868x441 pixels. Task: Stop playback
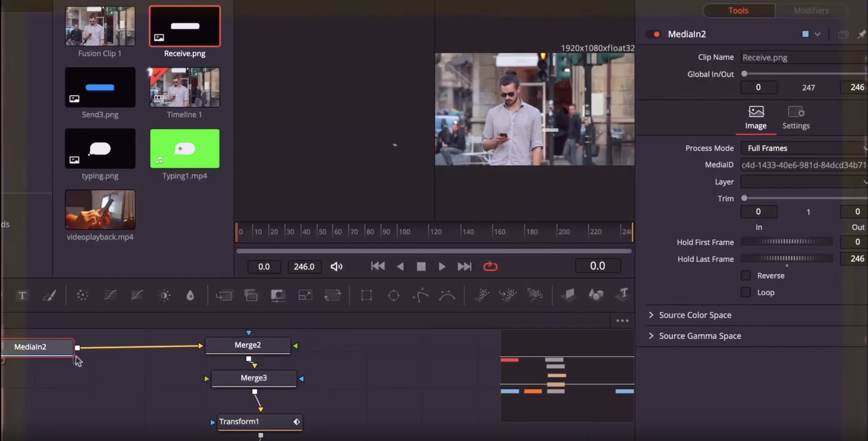[421, 266]
